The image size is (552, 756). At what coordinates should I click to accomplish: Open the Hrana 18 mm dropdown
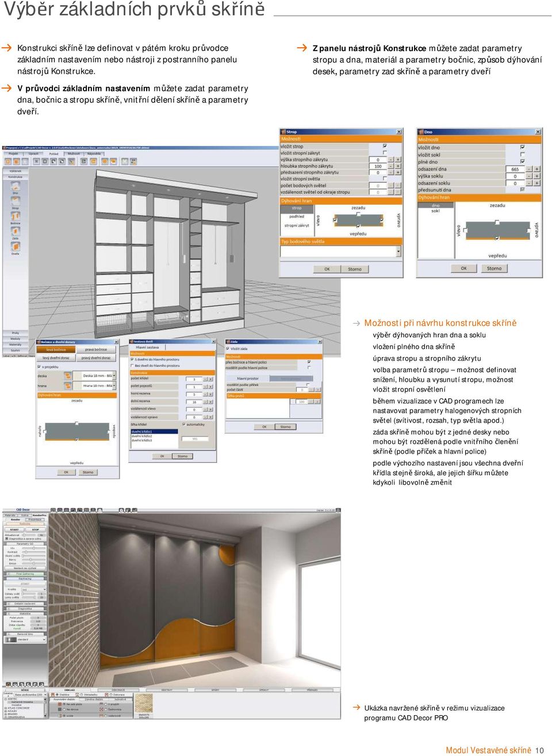pyautogui.click(x=95, y=386)
